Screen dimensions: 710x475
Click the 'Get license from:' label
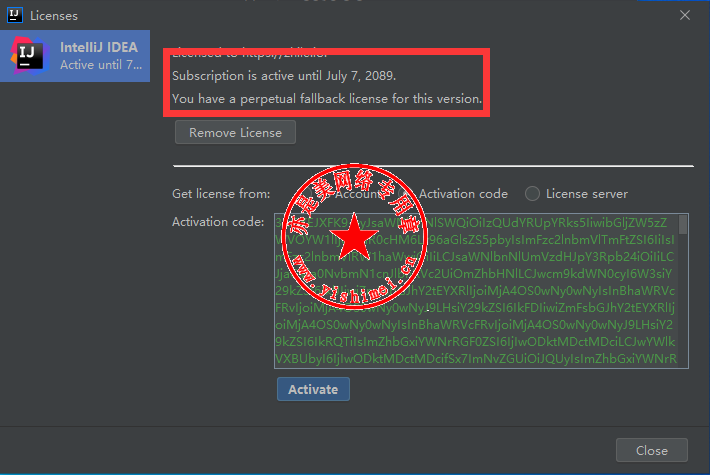221,194
